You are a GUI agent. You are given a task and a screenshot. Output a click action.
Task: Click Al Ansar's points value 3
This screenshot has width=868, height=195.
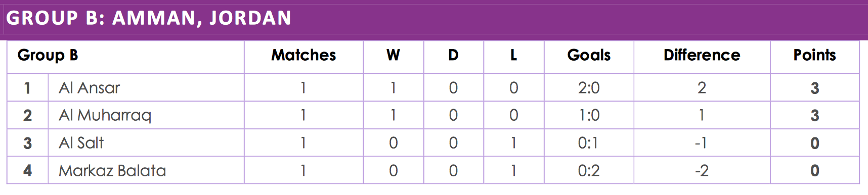pos(814,88)
